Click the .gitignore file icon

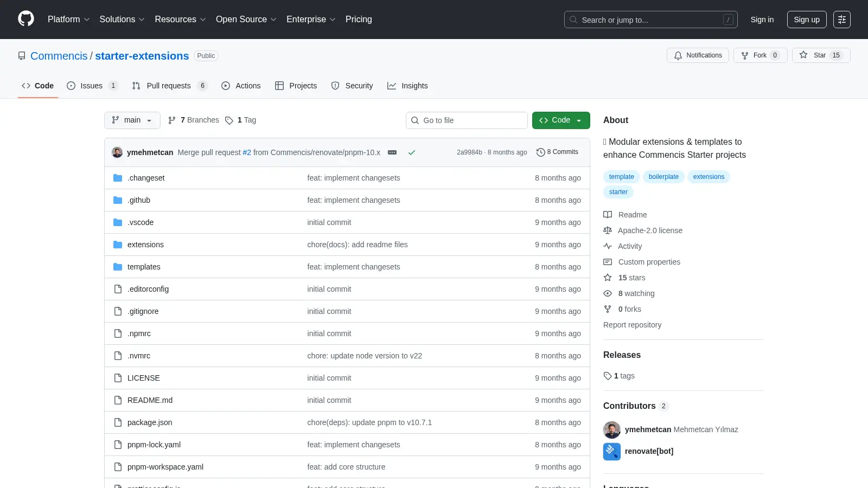pyautogui.click(x=118, y=311)
